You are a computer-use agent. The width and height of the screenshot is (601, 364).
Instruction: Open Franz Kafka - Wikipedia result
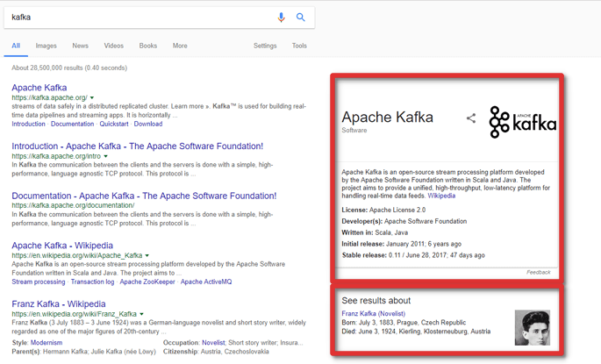(x=58, y=303)
